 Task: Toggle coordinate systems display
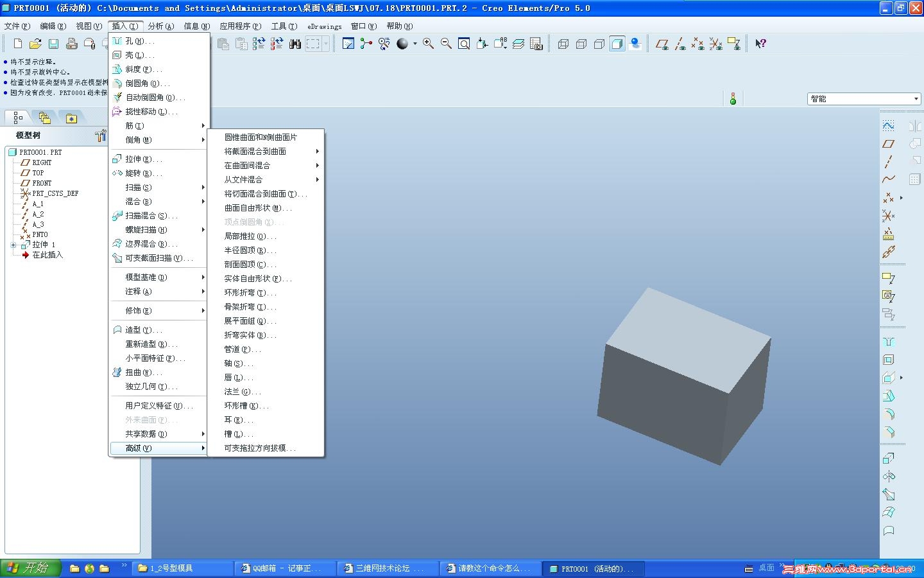pyautogui.click(x=716, y=44)
